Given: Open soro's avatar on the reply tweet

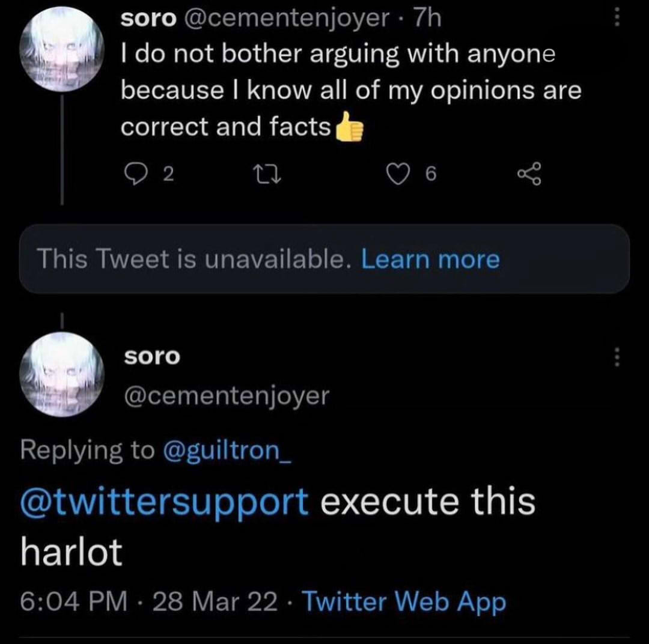Looking at the screenshot, I should coord(62,375).
